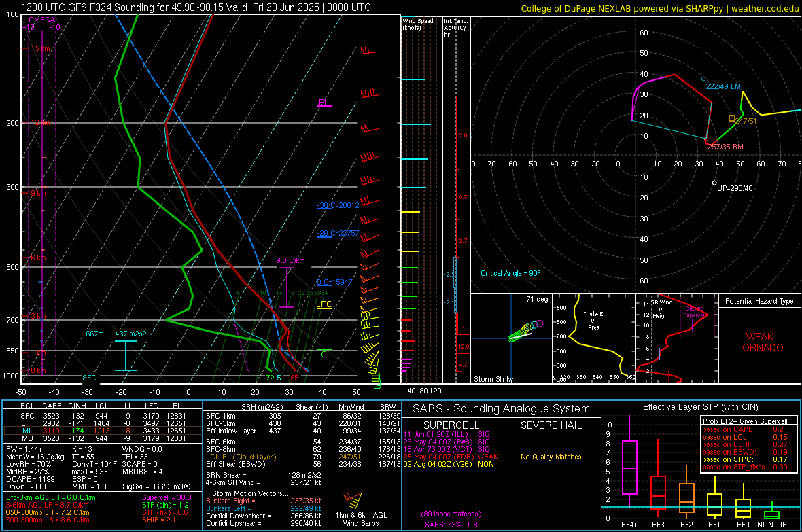This screenshot has width=802, height=532.
Task: Click the Corfidi Upshear = entry
Action: (x=264, y=523)
